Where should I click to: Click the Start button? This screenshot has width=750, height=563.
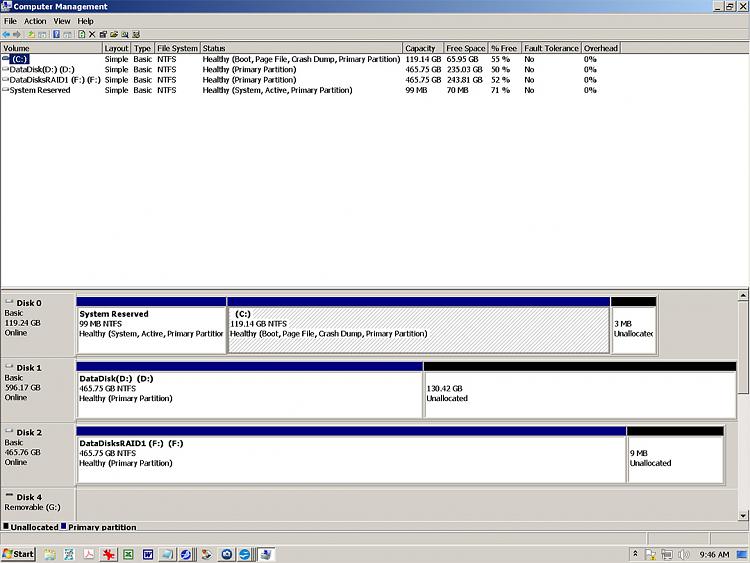(x=18, y=554)
